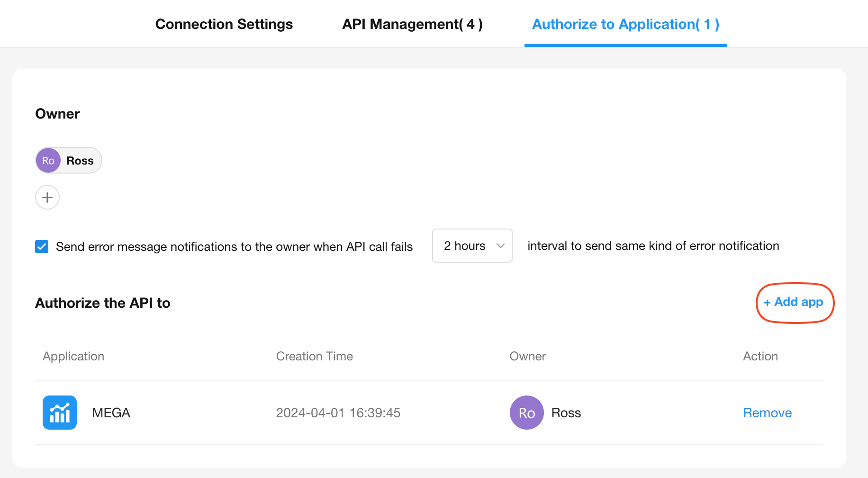Click the Send error message notifications label
The width and height of the screenshot is (868, 478).
point(234,247)
